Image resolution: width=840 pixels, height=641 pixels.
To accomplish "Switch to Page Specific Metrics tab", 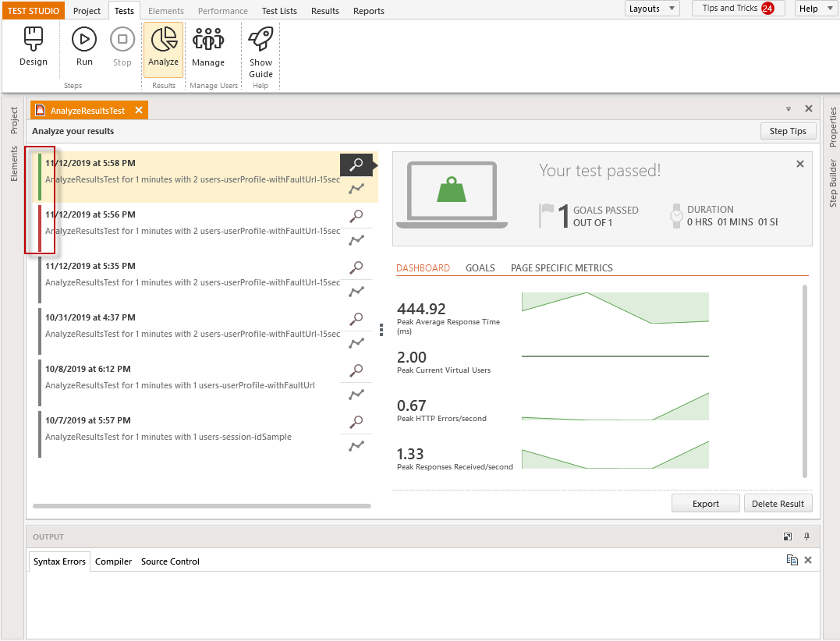I will point(562,267).
